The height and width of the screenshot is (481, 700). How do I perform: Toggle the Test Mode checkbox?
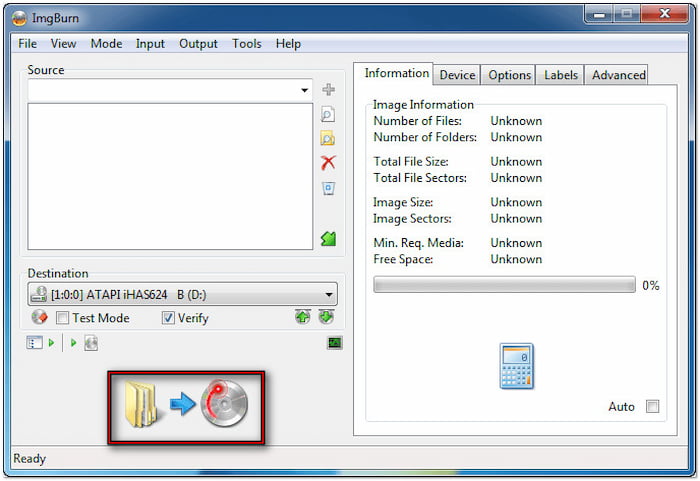tap(62, 318)
